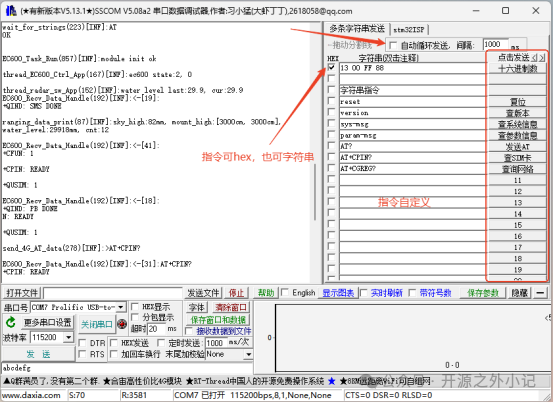
Task: Click the red 停止 button
Action: tap(236, 293)
